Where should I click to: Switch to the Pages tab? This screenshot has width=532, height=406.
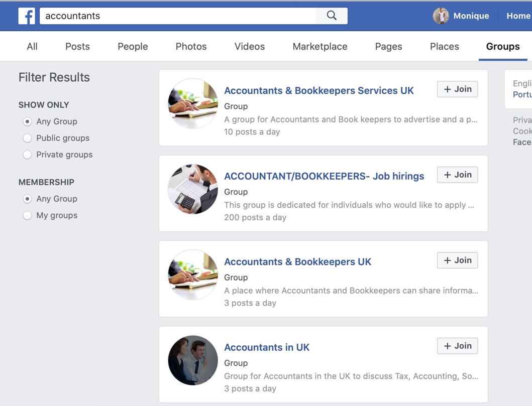click(388, 47)
